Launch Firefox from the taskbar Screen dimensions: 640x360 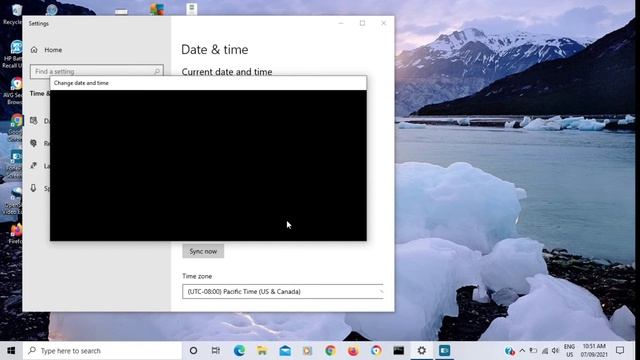(x=353, y=351)
